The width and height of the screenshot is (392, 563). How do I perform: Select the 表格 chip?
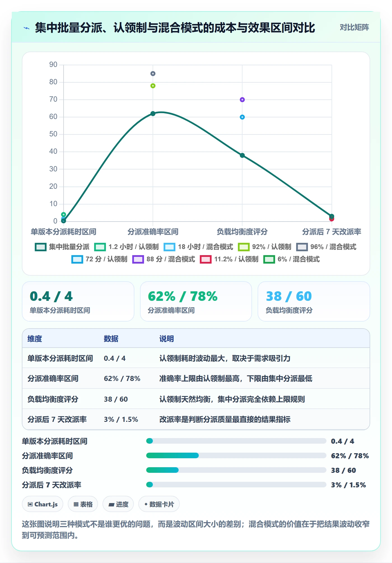[x=83, y=504]
